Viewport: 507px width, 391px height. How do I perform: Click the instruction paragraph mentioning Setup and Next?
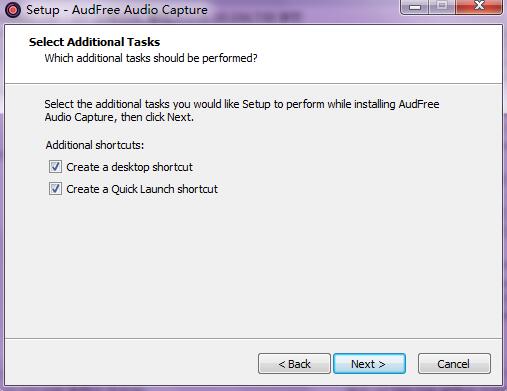coord(242,110)
